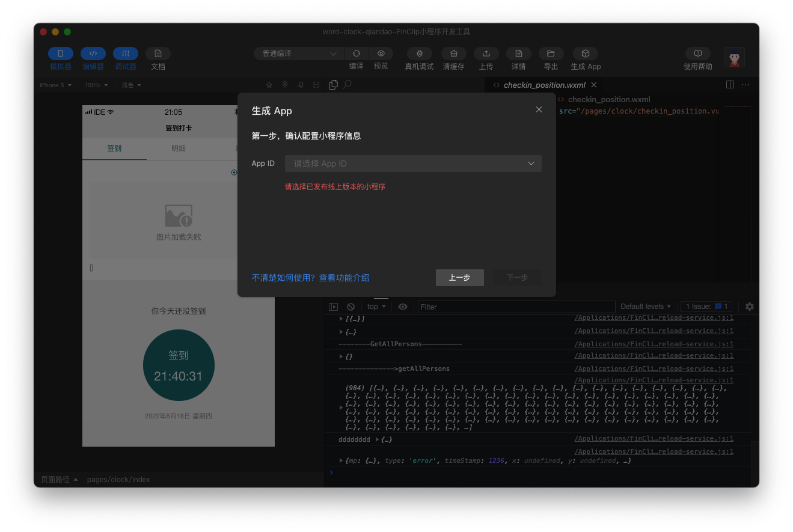Start 真机调试 real device debugging
The image size is (793, 532).
tap(419, 54)
